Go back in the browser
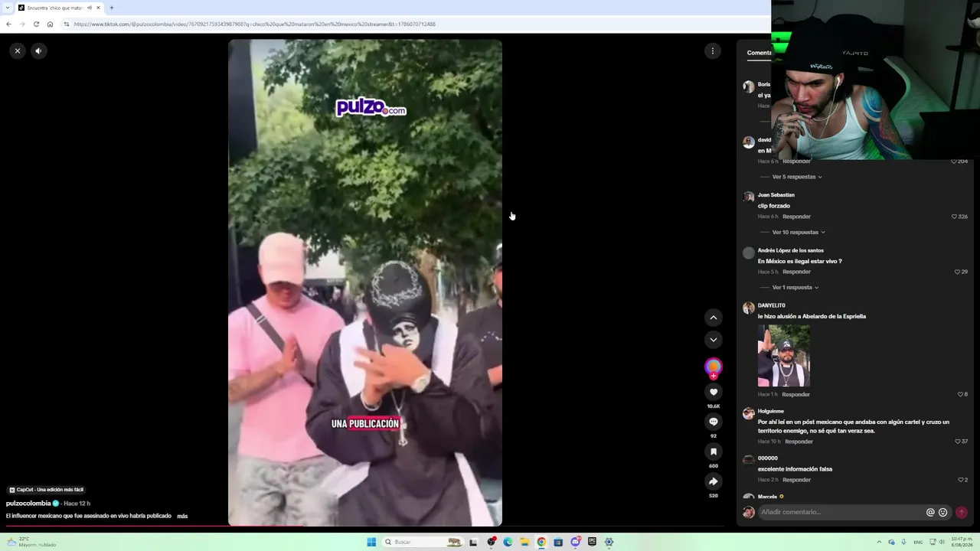980x551 pixels. [x=8, y=24]
